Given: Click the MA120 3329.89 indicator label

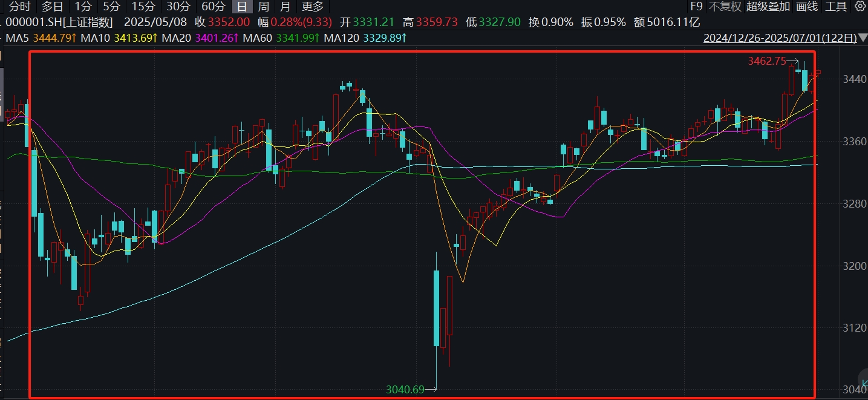Looking at the screenshot, I should [x=365, y=39].
